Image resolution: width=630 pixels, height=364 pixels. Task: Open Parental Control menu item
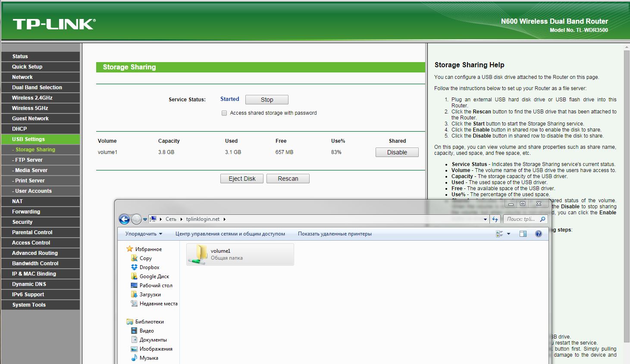(41, 232)
